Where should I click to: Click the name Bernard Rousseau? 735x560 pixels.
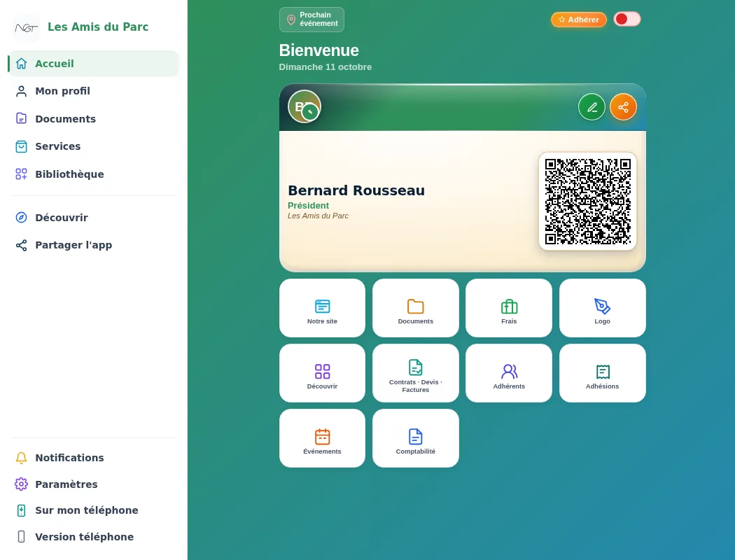356,190
